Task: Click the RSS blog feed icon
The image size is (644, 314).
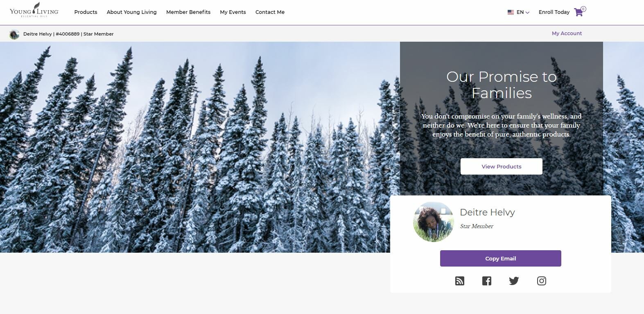Action: [x=460, y=281]
